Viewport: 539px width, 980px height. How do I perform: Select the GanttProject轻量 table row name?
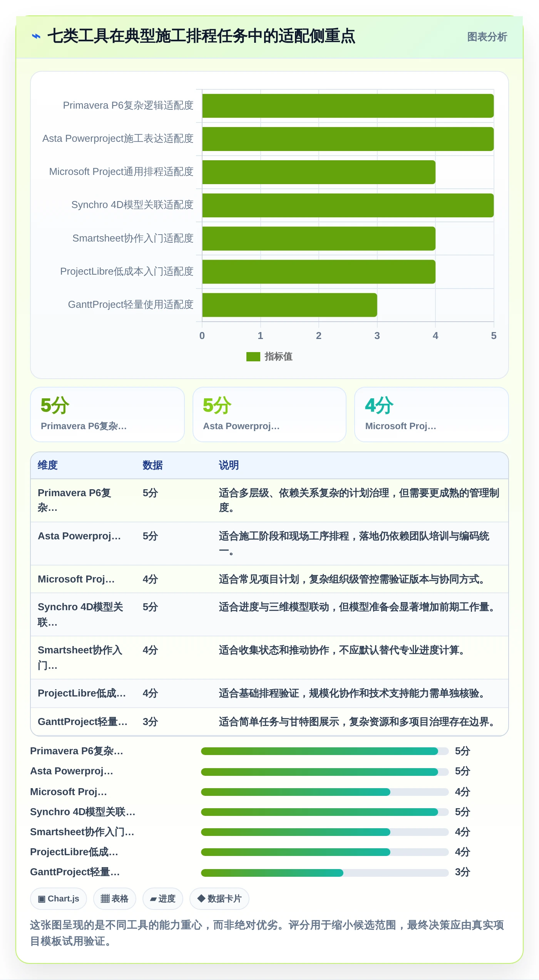click(82, 722)
